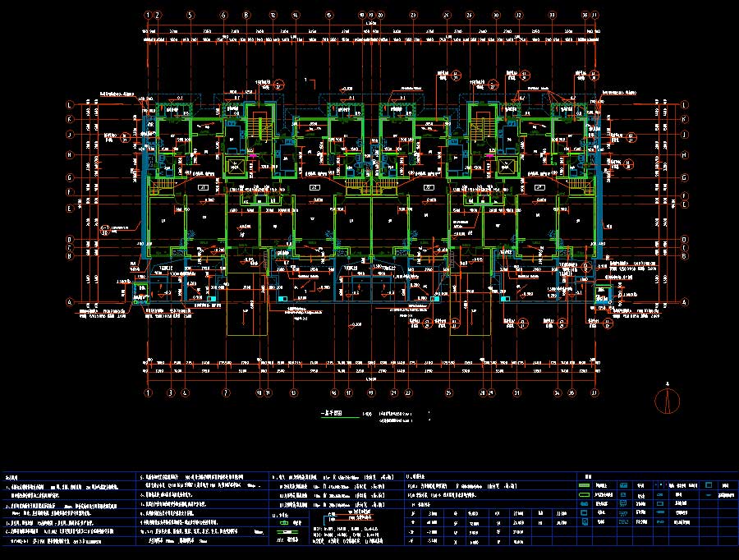Select grid bubble 5 in the top axis row

(190, 15)
